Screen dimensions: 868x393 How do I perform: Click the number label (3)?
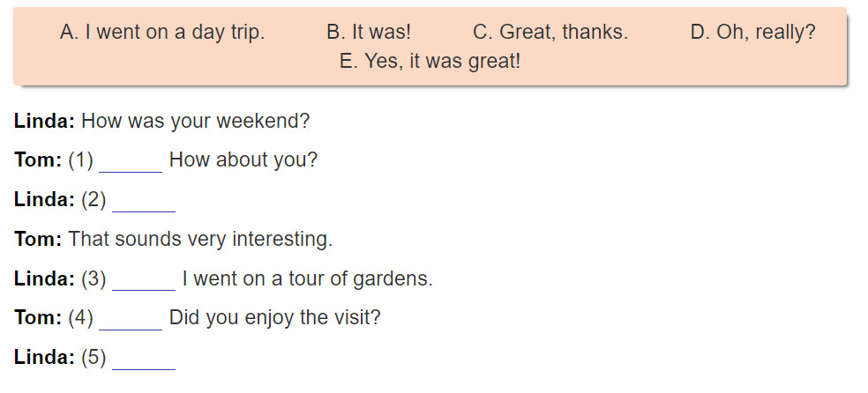coord(94,278)
